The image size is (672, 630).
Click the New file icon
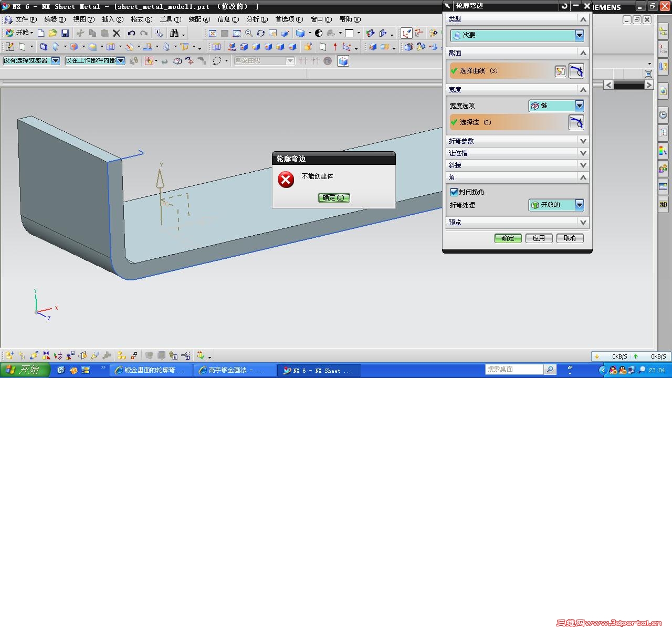point(41,33)
